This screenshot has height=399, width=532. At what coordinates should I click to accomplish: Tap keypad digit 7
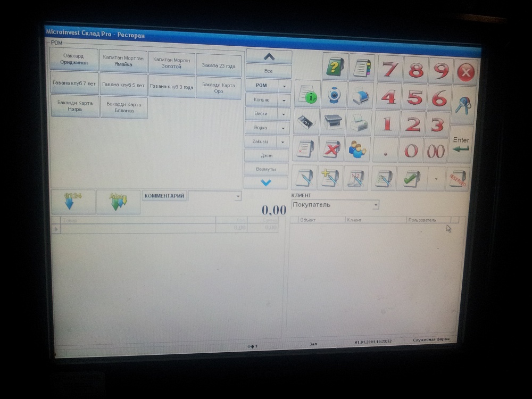(x=390, y=69)
